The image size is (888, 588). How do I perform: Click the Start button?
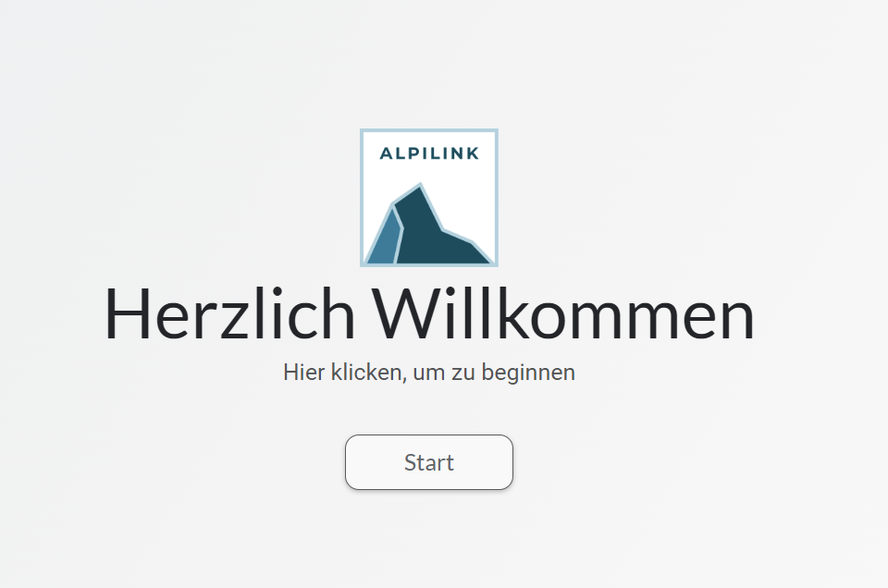[x=428, y=461]
